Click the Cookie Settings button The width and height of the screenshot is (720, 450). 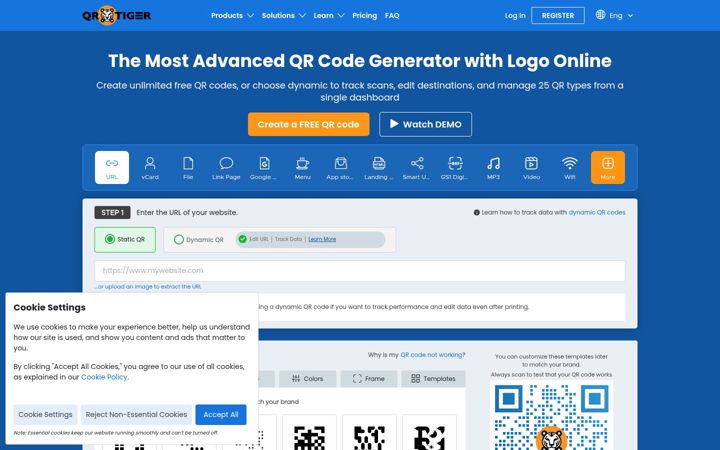[45, 415]
